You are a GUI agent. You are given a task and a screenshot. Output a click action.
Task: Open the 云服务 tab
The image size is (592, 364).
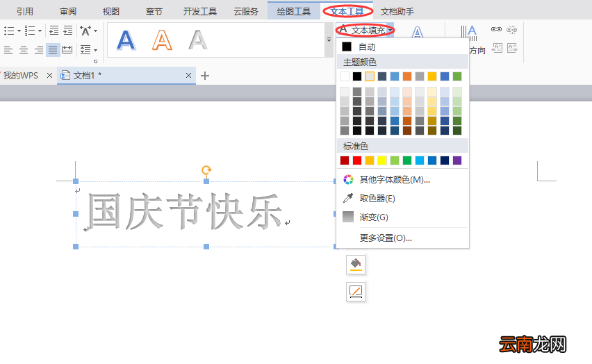pos(246,12)
